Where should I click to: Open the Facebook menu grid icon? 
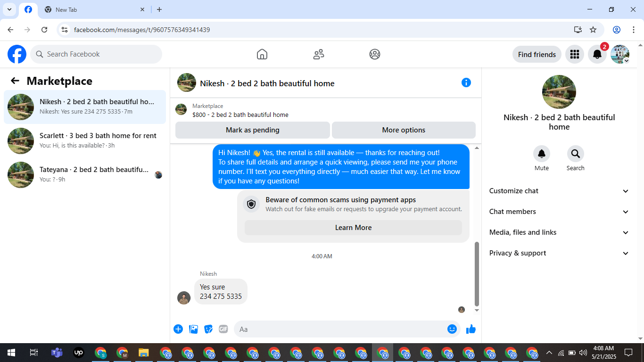click(575, 54)
